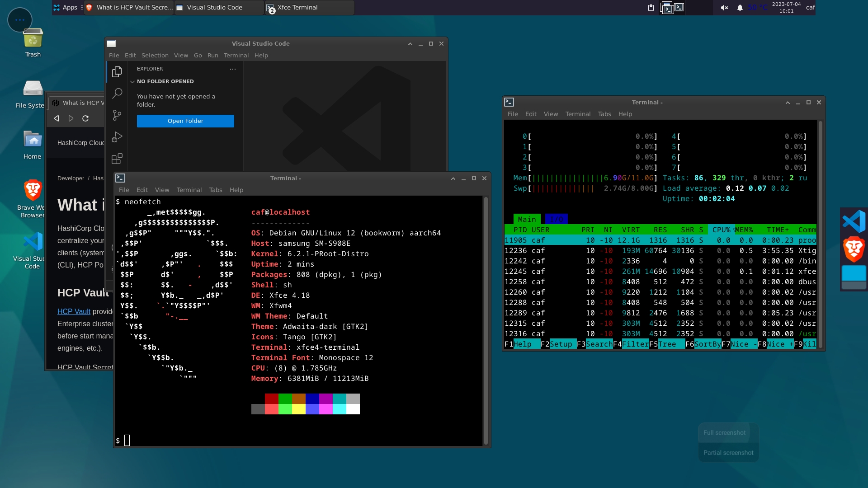The image size is (868, 488).
Task: Click F4 Filter in htop footer
Action: [631, 344]
